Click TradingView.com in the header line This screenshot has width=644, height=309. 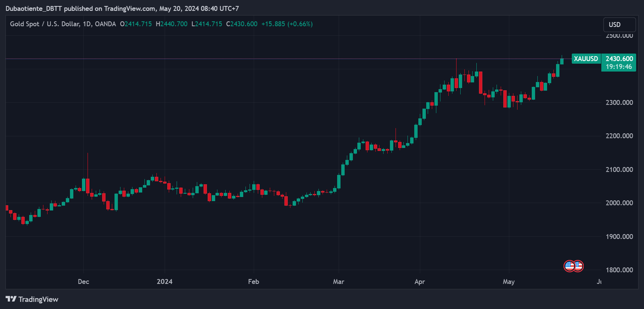point(130,9)
